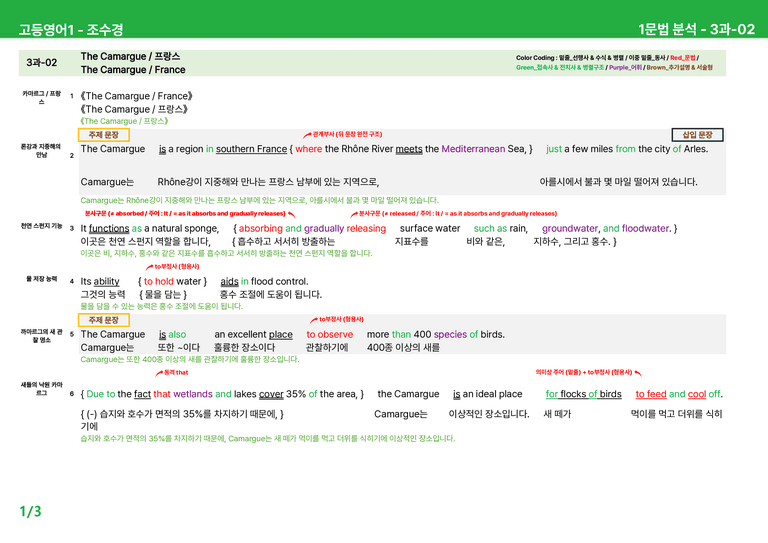Click the 1문법 분석 - 3과-02 header text

click(696, 29)
